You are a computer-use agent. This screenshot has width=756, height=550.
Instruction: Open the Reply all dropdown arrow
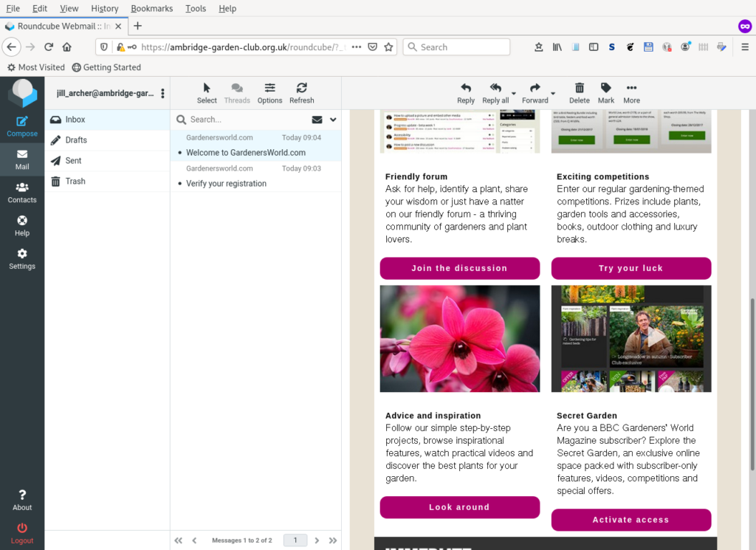[514, 94]
